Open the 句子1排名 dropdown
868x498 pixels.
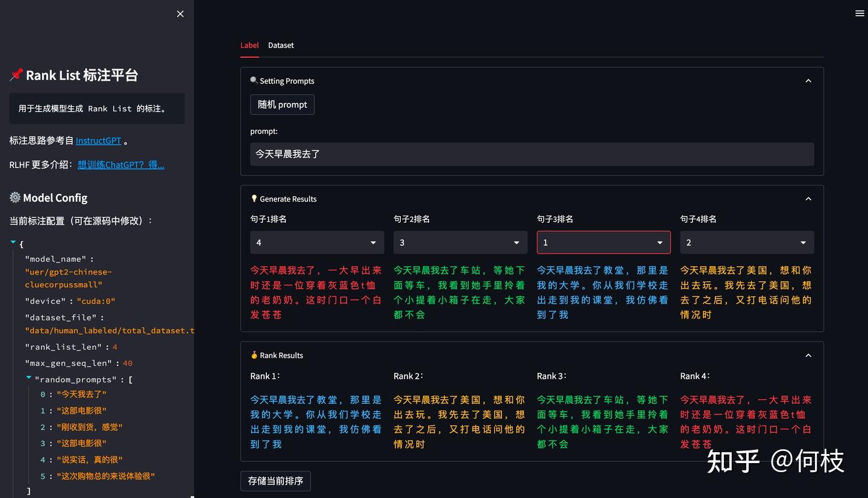click(x=317, y=243)
